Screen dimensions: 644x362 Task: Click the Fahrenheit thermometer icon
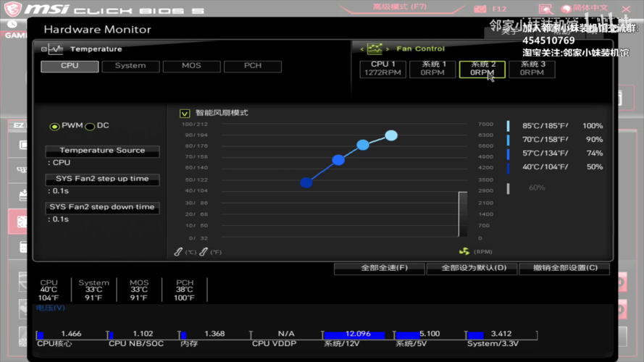(x=204, y=251)
